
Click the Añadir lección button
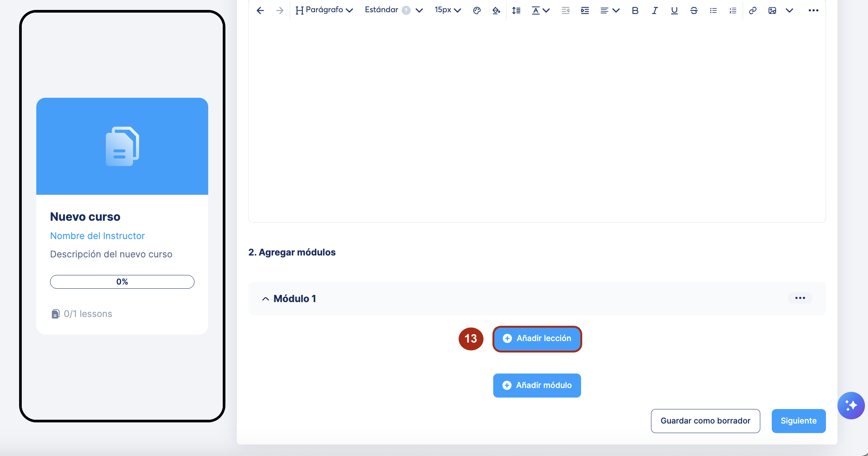point(537,338)
